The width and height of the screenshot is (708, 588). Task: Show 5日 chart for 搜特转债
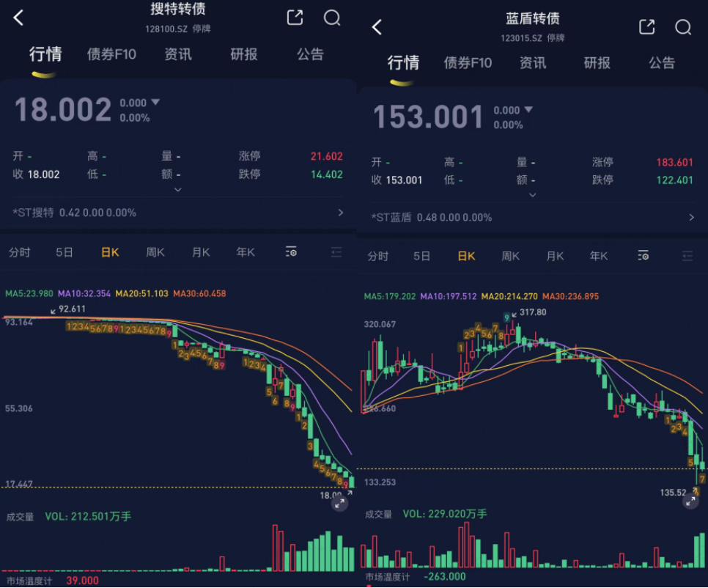tap(64, 252)
